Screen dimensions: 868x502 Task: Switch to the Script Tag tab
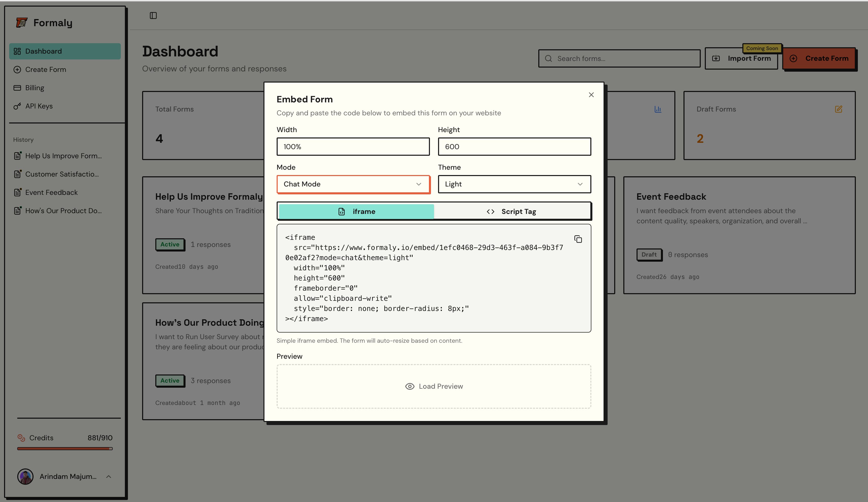511,211
